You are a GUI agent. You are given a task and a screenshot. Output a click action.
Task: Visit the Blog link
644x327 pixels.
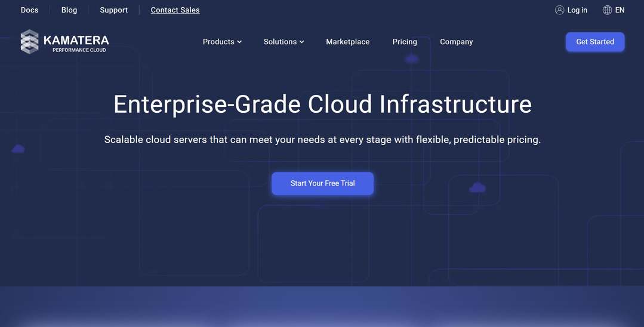(69, 10)
